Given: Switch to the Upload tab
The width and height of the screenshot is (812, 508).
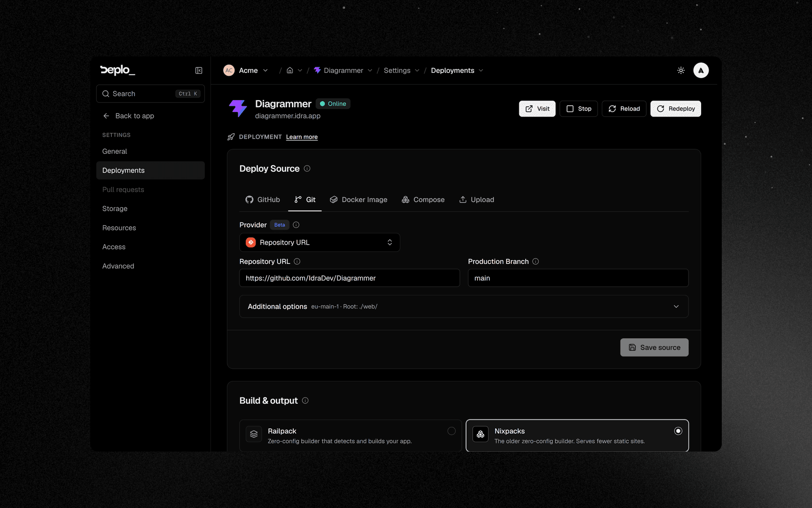Looking at the screenshot, I should pos(476,200).
